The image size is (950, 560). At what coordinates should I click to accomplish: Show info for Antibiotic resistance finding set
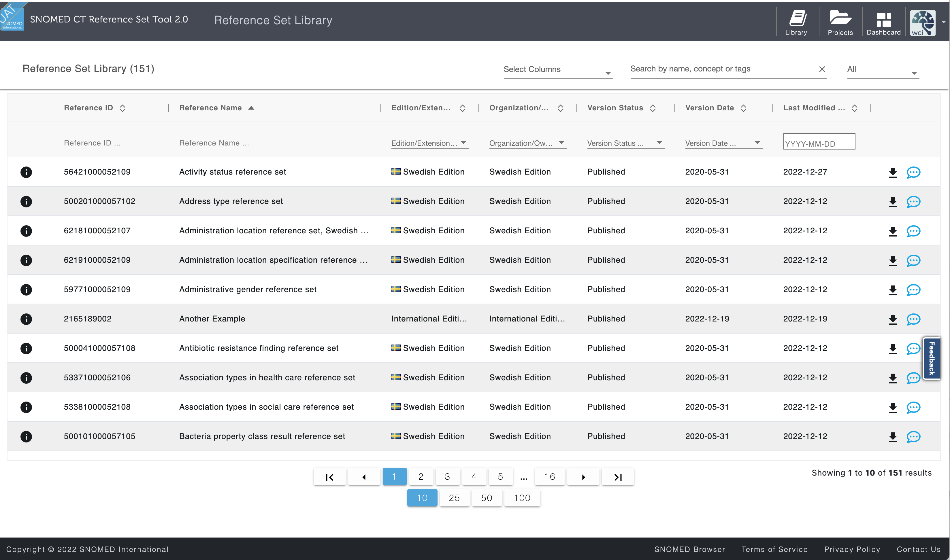coord(26,348)
